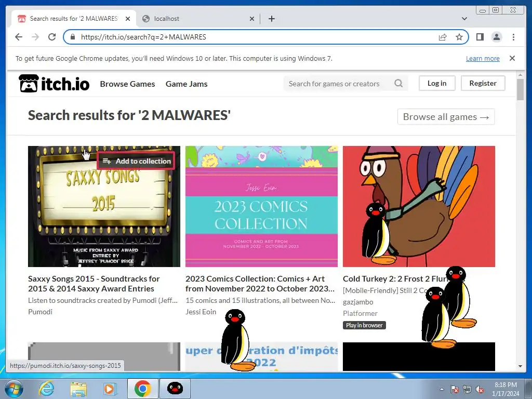Click the Register button
Viewport: 532px width, 399px height.
[483, 83]
